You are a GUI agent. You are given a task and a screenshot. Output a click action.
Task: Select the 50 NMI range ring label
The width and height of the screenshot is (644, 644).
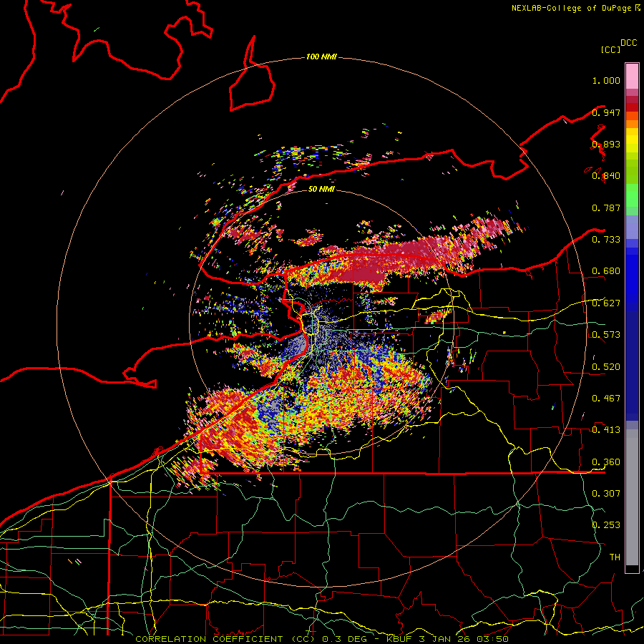321,189
